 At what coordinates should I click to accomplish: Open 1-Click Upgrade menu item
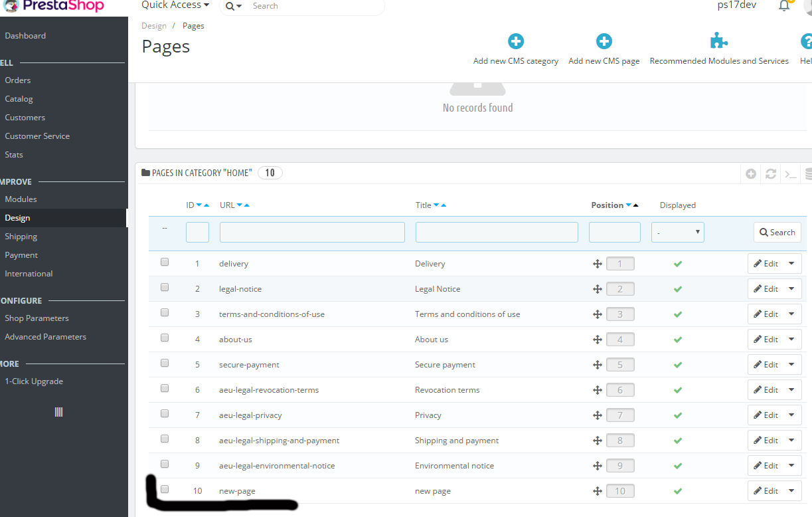click(34, 381)
